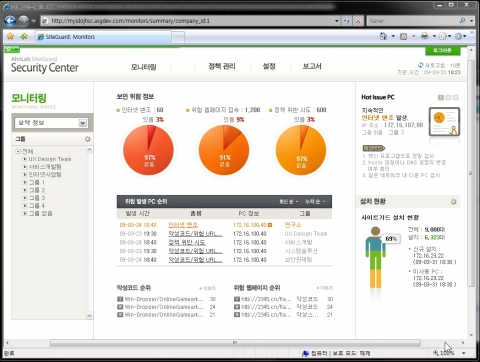Expand the 그룹 1 tree node
Viewport: 480px width, 362px height.
[24, 182]
